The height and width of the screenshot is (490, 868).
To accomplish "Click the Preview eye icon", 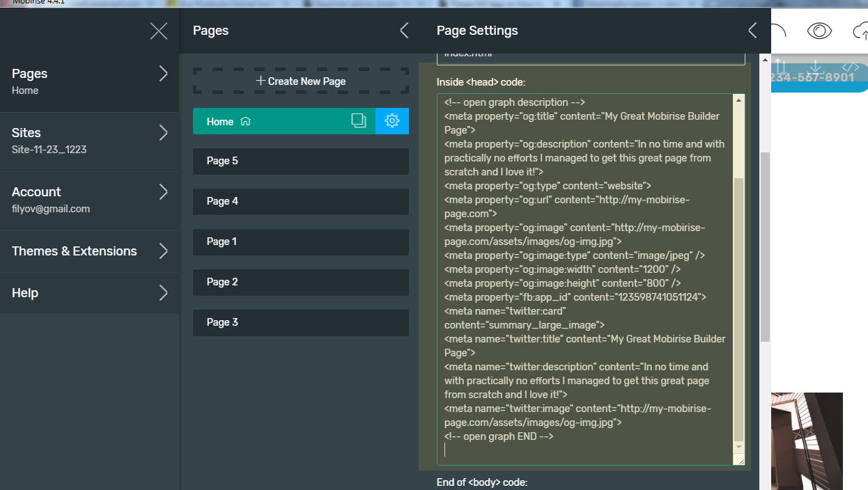I will [x=820, y=31].
